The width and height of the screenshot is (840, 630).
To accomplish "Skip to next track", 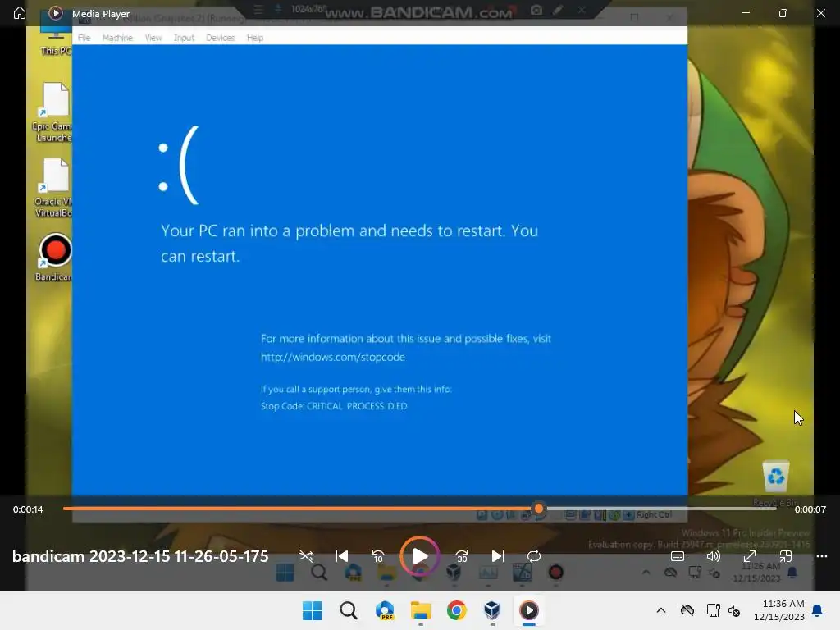I will [498, 556].
